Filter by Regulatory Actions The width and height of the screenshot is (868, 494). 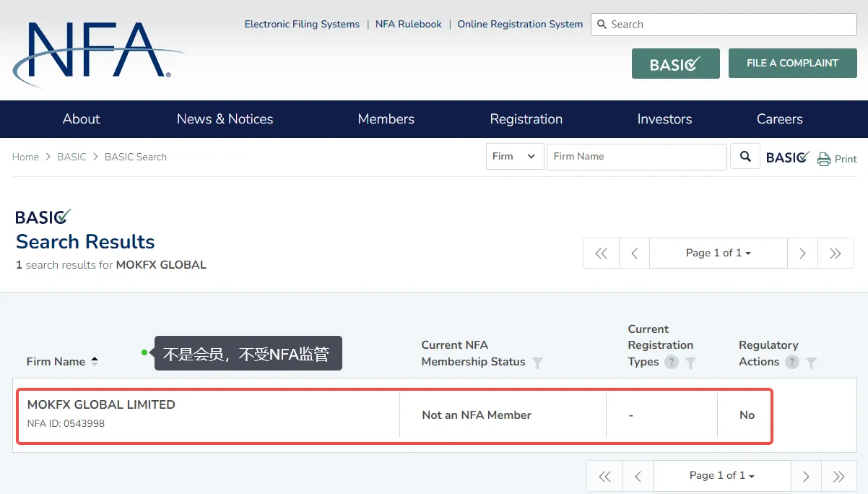(811, 363)
